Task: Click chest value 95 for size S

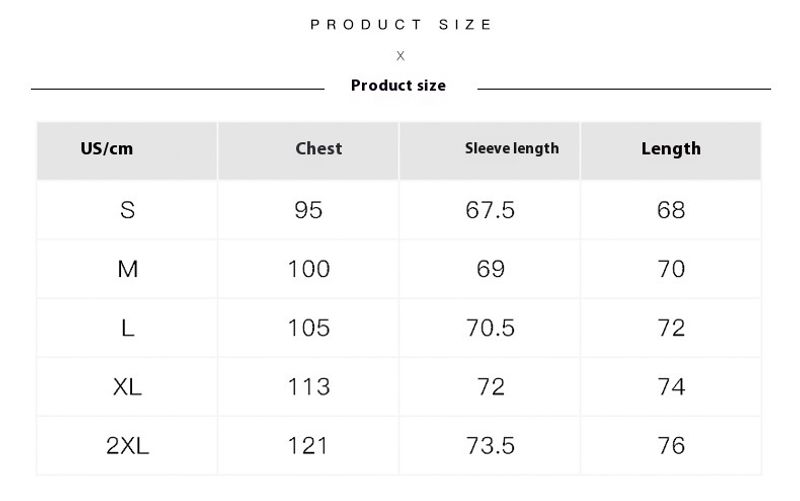Action: pyautogui.click(x=309, y=210)
